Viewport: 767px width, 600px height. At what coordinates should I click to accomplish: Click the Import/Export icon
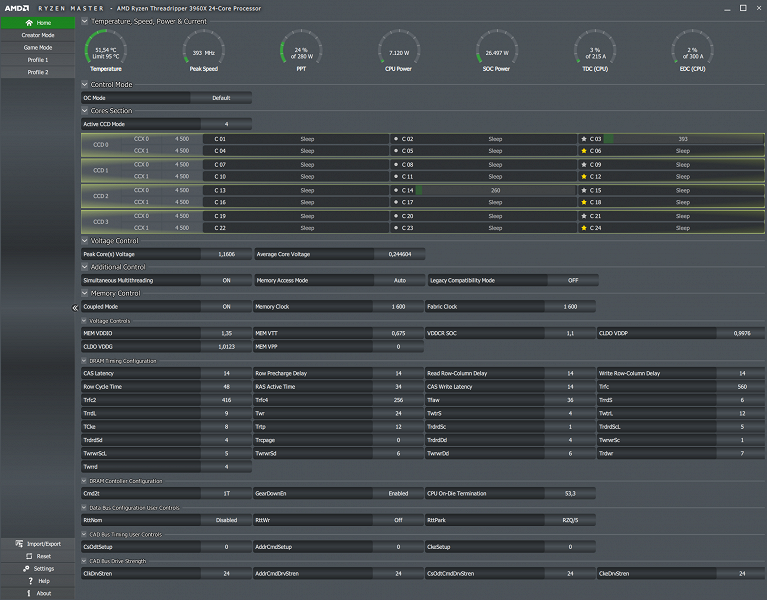click(x=20, y=544)
